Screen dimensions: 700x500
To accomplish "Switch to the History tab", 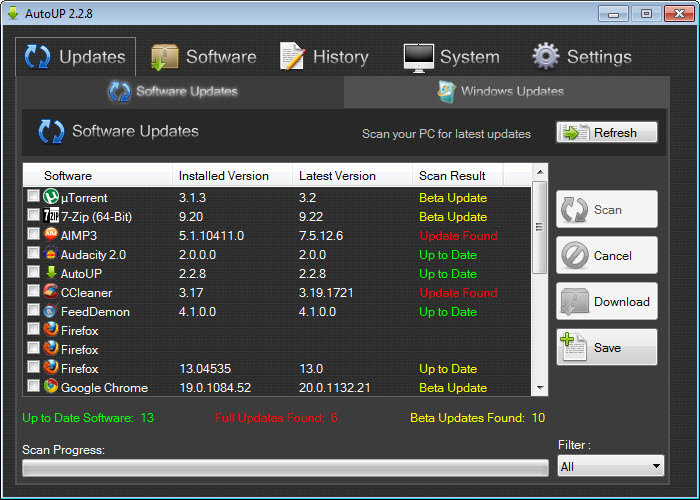I will (324, 57).
